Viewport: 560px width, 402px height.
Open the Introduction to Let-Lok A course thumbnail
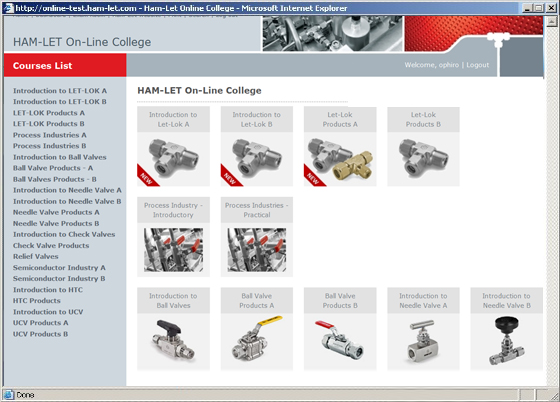[x=173, y=160]
